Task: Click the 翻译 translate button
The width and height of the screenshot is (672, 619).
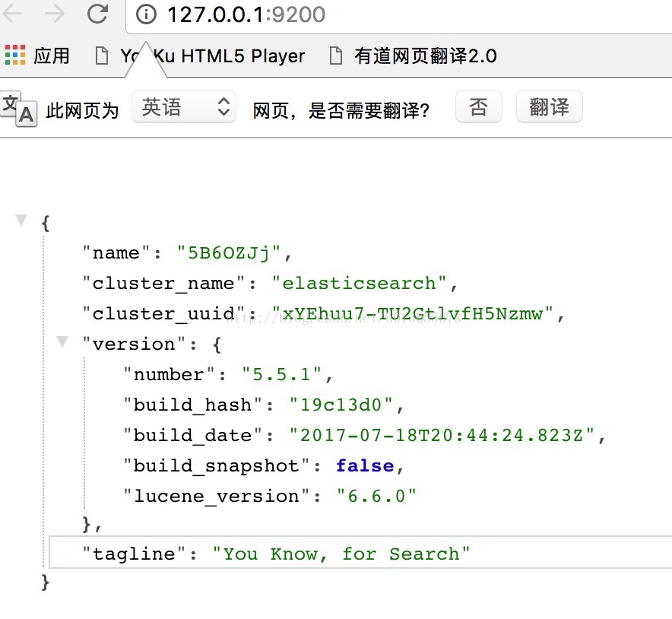Action: [550, 106]
